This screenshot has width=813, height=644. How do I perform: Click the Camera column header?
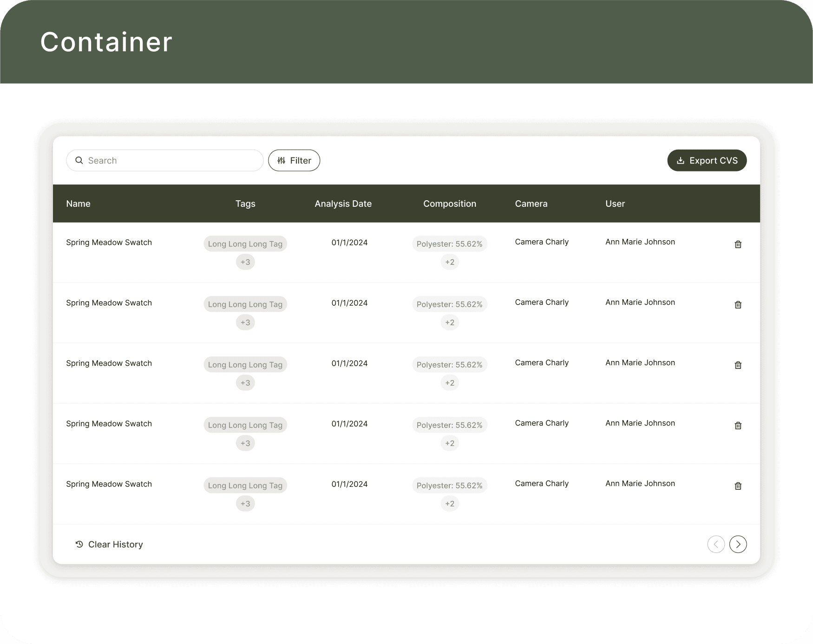point(531,204)
